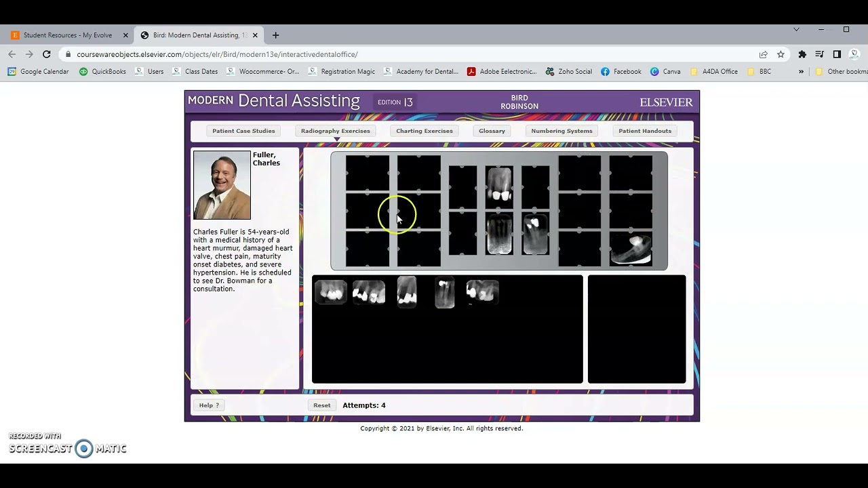The image size is (868, 488).
Task: Open Adobe Electronic bookmark
Action: pos(502,71)
